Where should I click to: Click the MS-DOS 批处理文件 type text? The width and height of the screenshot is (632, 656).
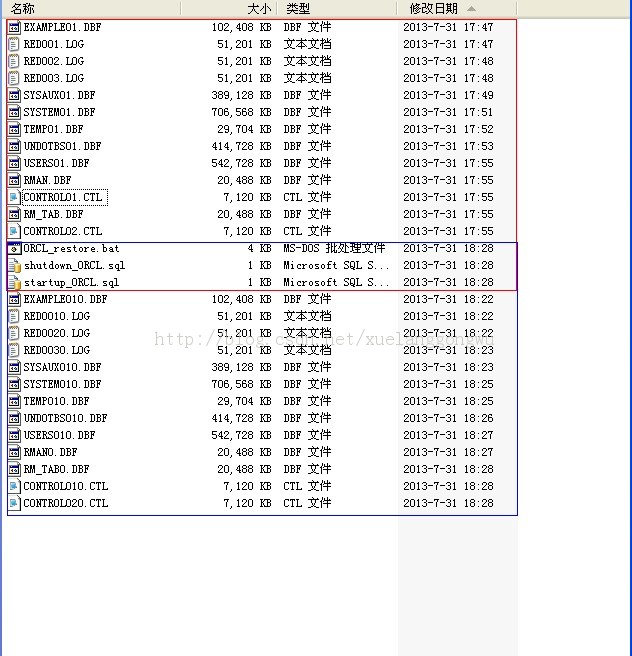click(334, 249)
